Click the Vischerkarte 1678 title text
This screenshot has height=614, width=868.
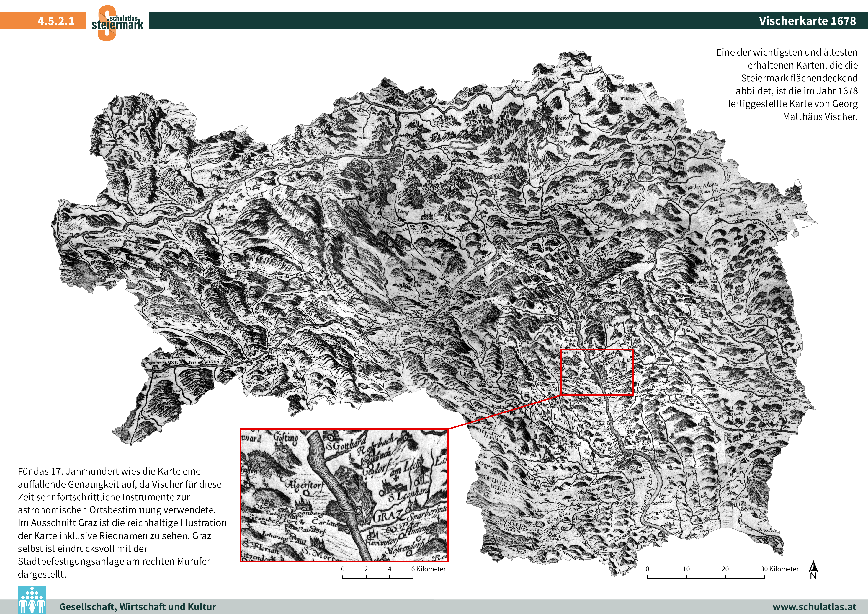[807, 21]
